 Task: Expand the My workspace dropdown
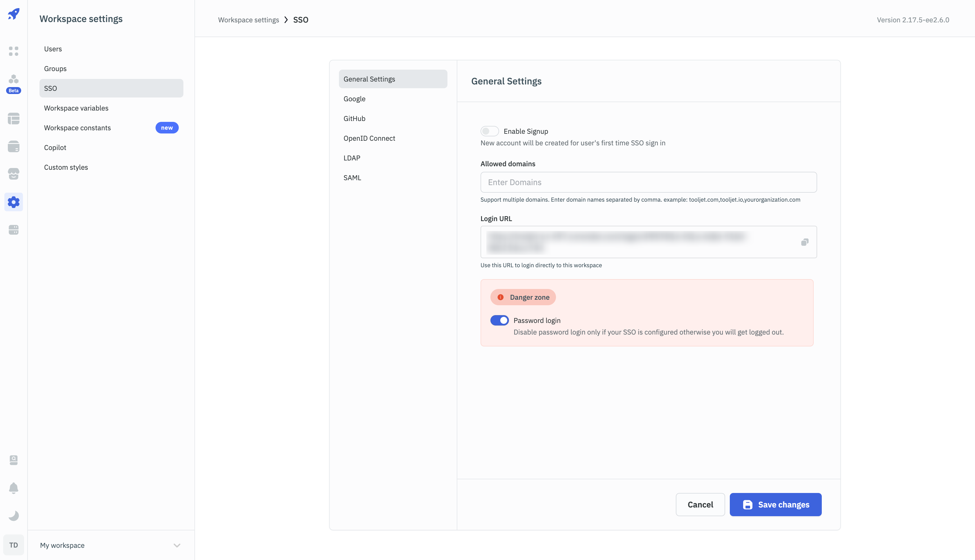tap(176, 545)
